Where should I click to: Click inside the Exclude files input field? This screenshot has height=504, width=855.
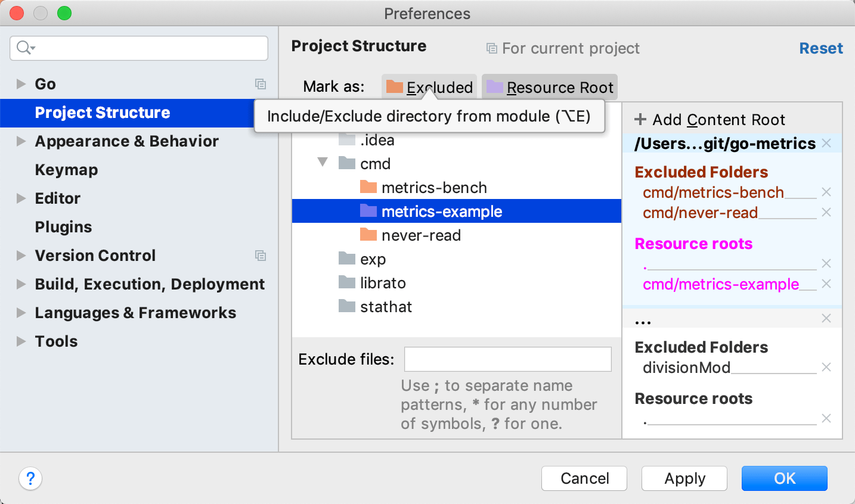pos(507,359)
